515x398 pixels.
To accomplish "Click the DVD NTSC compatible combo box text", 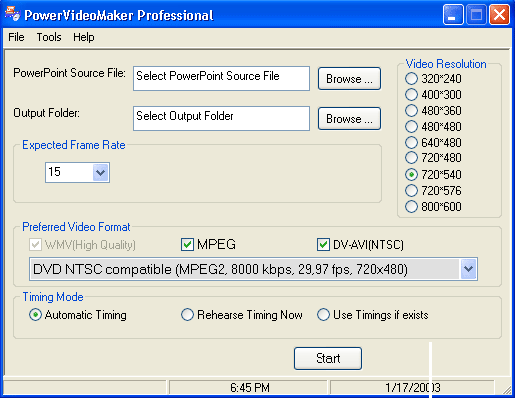I will (x=220, y=269).
